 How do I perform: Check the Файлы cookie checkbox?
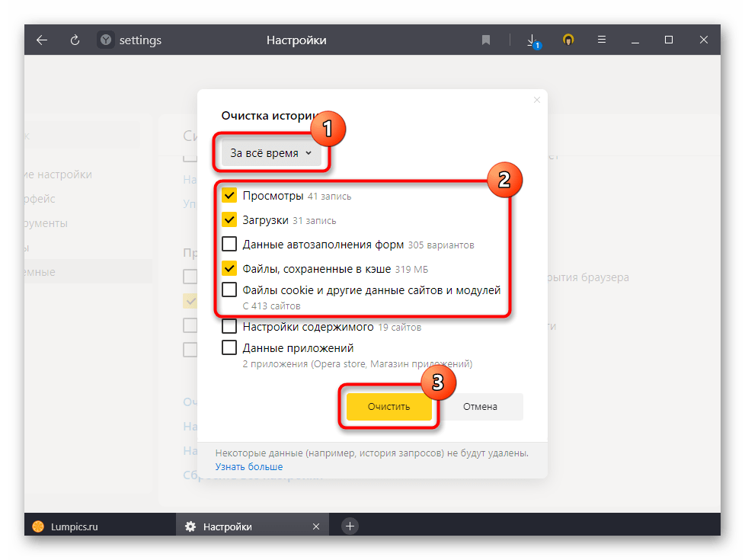pos(229,290)
